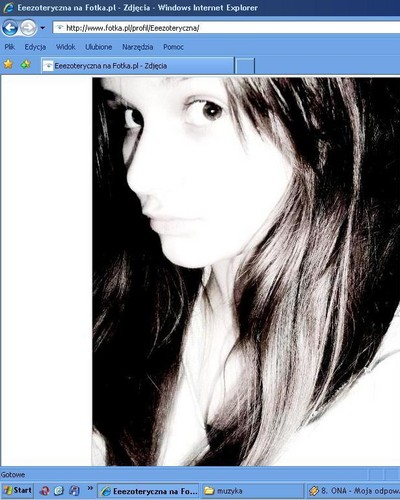This screenshot has height=500, width=400.
Task: Open the Widok menu
Action: (65, 47)
